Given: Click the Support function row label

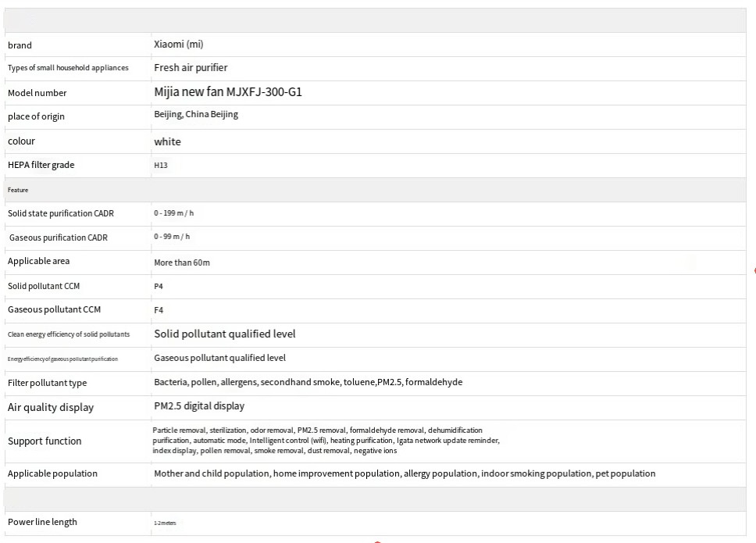Looking at the screenshot, I should point(45,441).
